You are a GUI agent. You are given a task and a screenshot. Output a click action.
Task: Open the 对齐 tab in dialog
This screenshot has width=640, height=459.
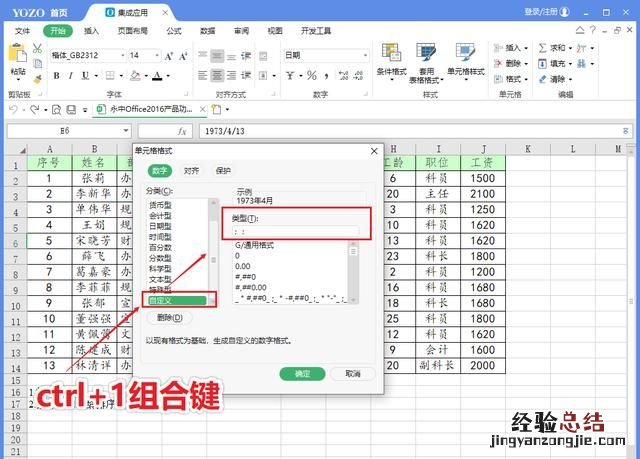(x=191, y=171)
